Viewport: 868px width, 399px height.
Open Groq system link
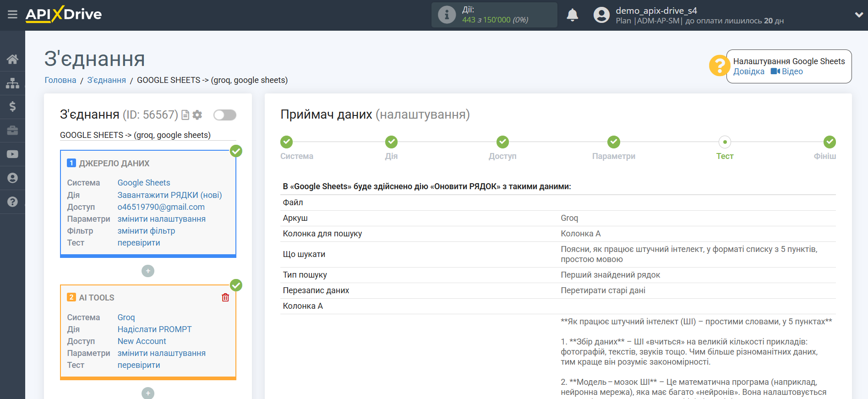126,317
